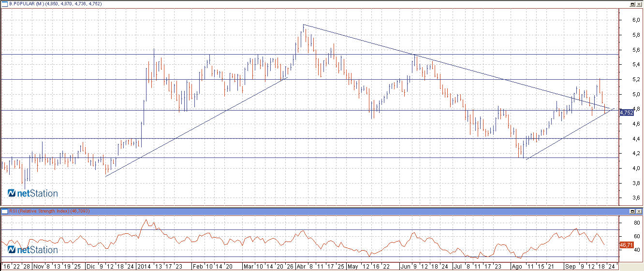644x271 pixels.
Task: Click the current price tag 4,752
Action: click(626, 113)
